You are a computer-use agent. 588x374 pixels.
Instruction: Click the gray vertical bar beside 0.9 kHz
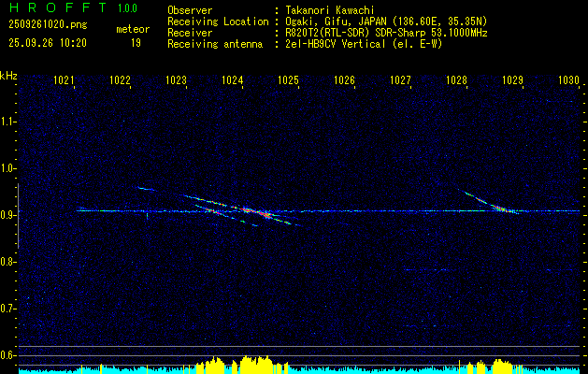(x=18, y=216)
